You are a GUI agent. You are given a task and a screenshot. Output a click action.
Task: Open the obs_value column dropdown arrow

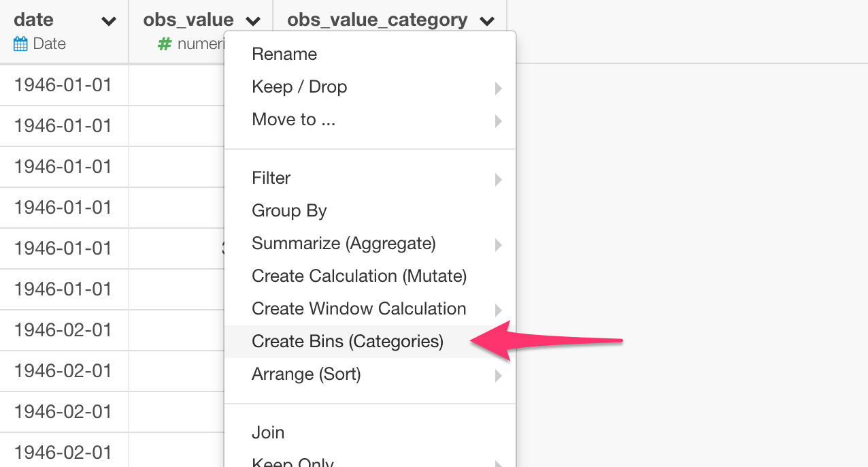pyautogui.click(x=253, y=22)
